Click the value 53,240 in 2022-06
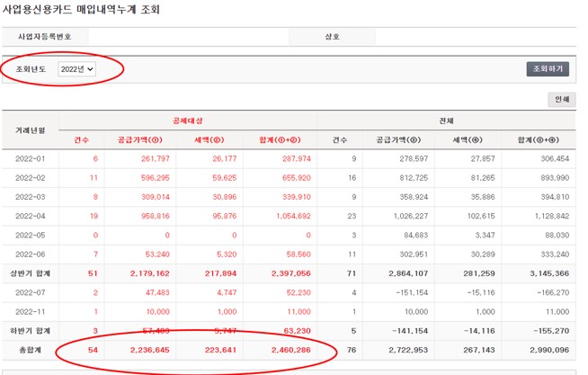 click(157, 254)
